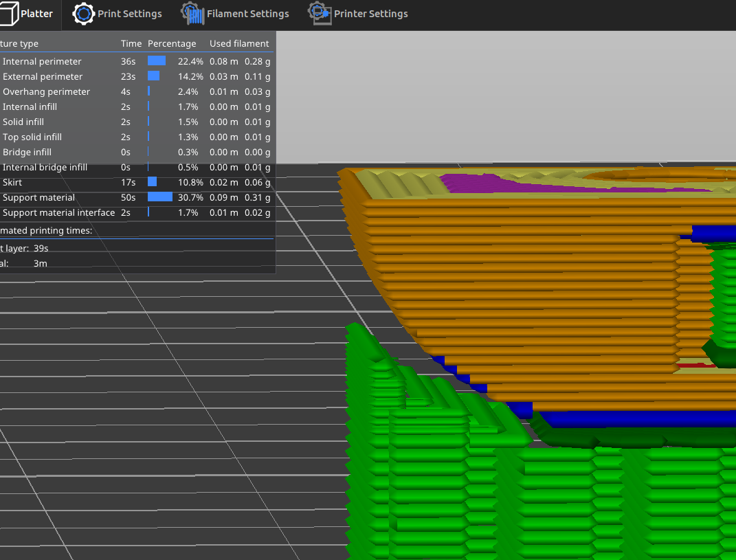This screenshot has width=736, height=560.
Task: Click the total 3m printing time
Action: pos(41,263)
